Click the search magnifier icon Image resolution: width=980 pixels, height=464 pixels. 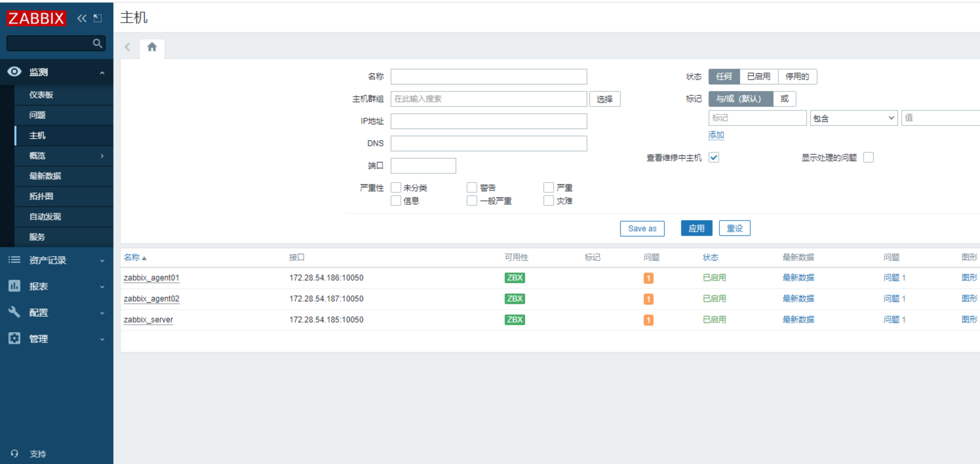(x=97, y=43)
